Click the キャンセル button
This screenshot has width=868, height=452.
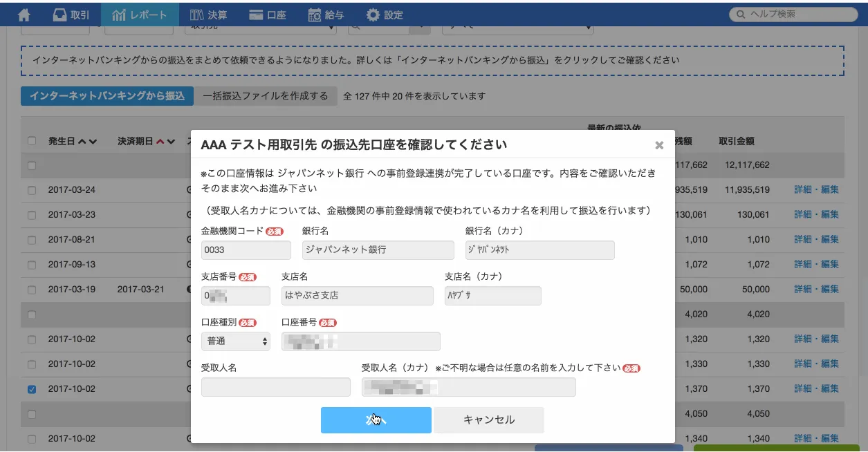489,420
